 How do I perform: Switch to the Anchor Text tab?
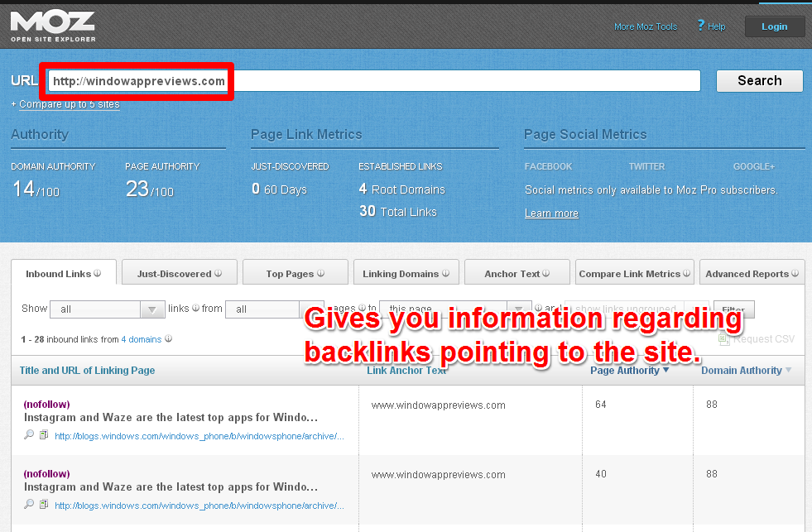[517, 273]
